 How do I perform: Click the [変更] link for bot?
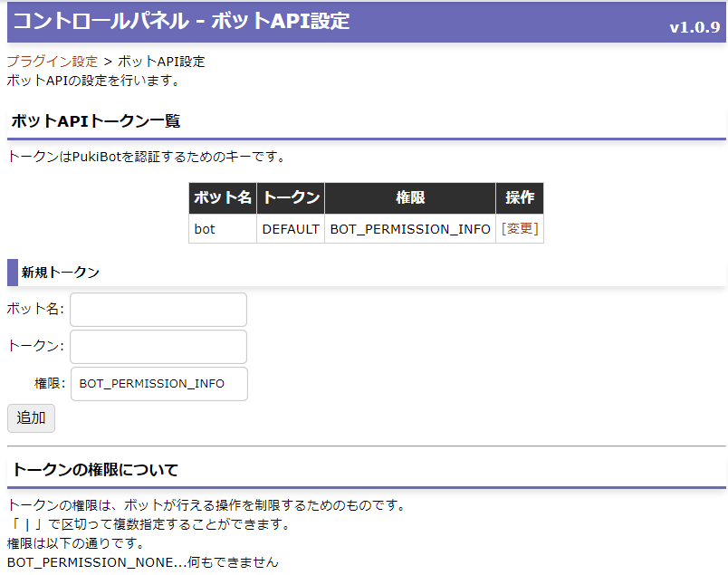click(520, 229)
